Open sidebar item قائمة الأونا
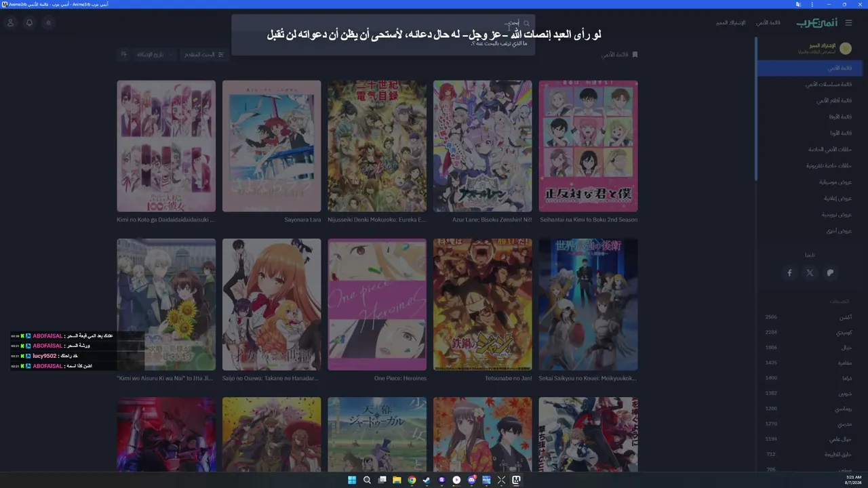This screenshot has width=868, height=488. click(810, 133)
